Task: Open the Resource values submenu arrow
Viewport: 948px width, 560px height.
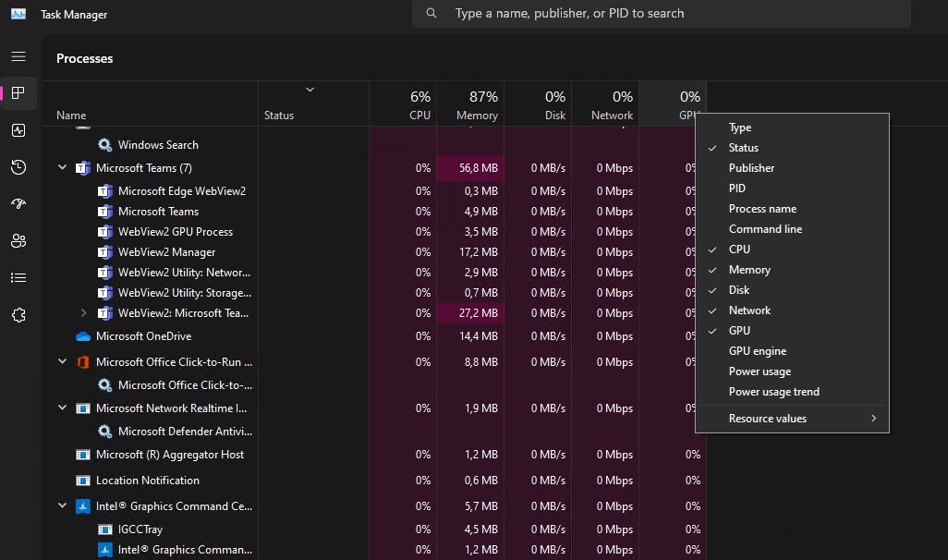Action: (874, 419)
